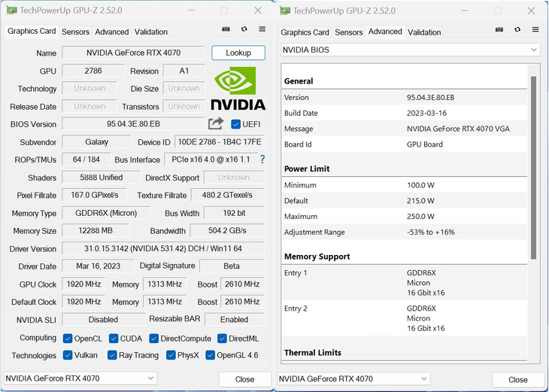
Task: Click refresh icon in left GPU-Z window
Action: coord(244,29)
